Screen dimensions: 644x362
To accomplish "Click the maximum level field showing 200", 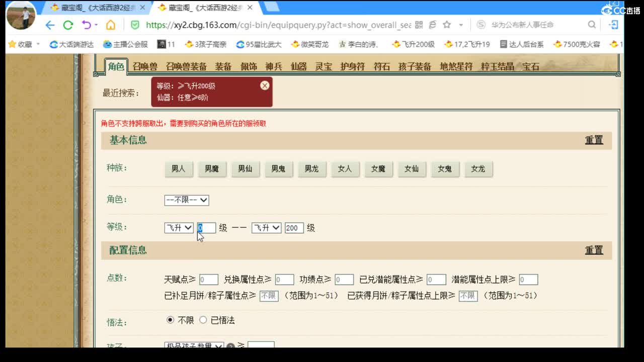I will pos(294,228).
